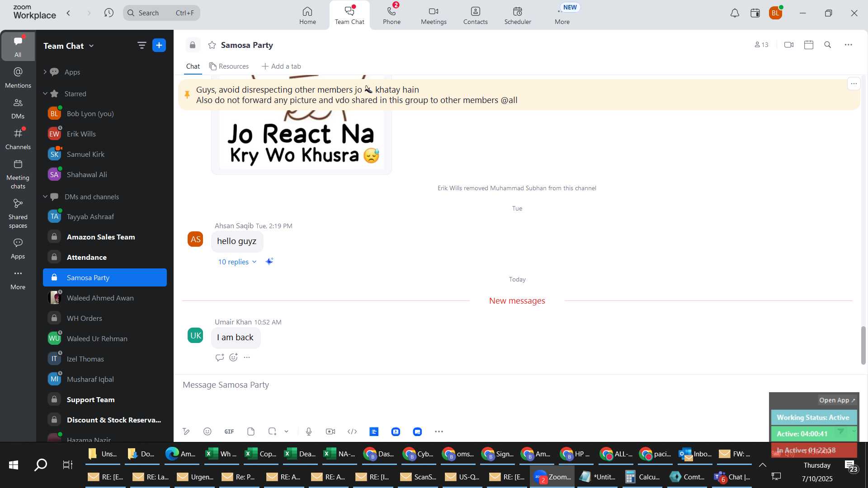This screenshot has height=488, width=868.
Task: Record an audio message with microphone icon
Action: click(309, 432)
